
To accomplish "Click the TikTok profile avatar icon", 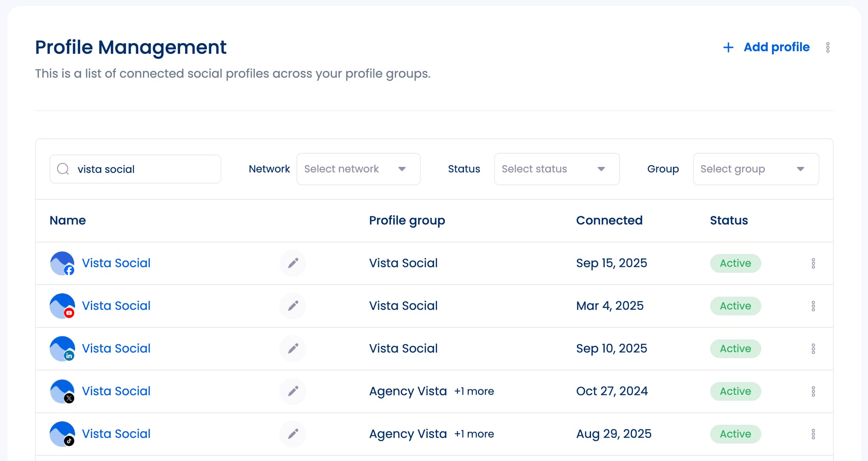I will coord(62,434).
